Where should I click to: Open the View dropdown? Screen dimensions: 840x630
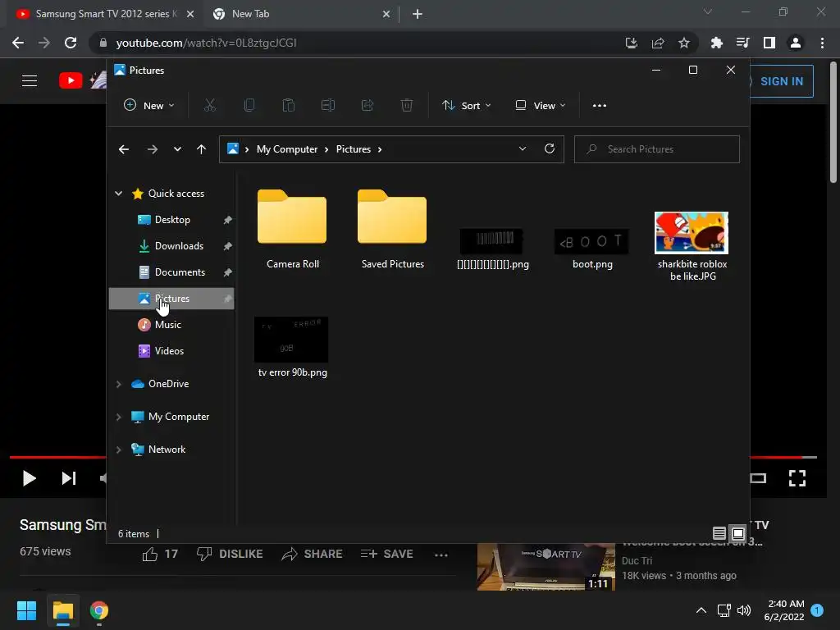click(540, 106)
